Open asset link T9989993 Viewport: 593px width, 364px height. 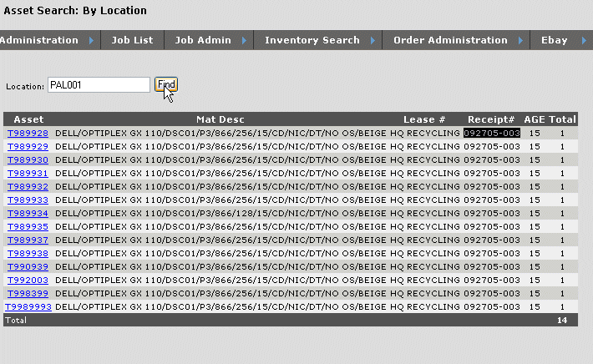(28, 306)
